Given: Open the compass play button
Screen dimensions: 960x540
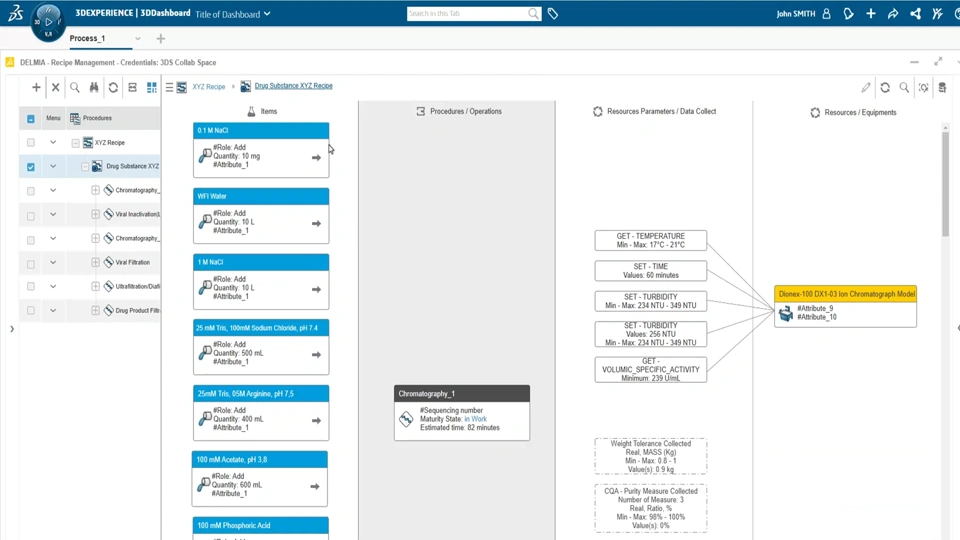Looking at the screenshot, I should (x=48, y=21).
